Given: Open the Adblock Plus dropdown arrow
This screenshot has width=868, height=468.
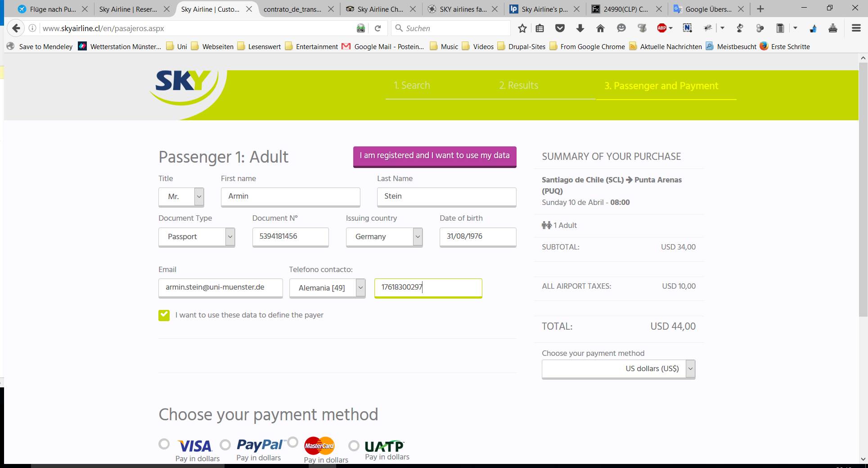Looking at the screenshot, I should tap(671, 28).
